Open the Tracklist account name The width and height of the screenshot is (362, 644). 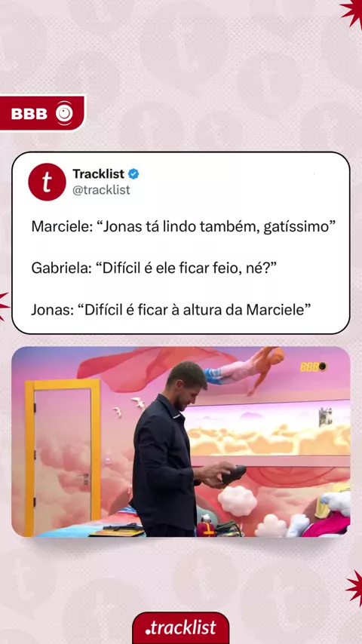pyautogui.click(x=99, y=174)
